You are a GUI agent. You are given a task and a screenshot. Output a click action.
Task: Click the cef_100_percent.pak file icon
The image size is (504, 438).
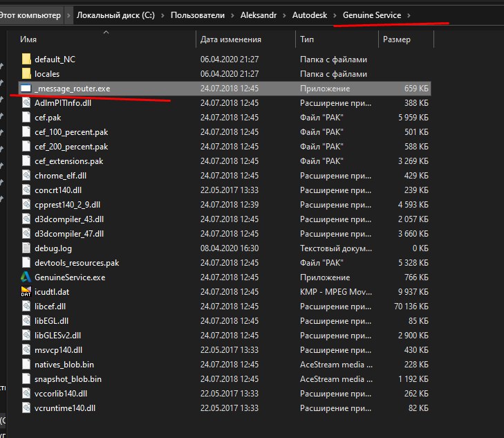coord(26,132)
